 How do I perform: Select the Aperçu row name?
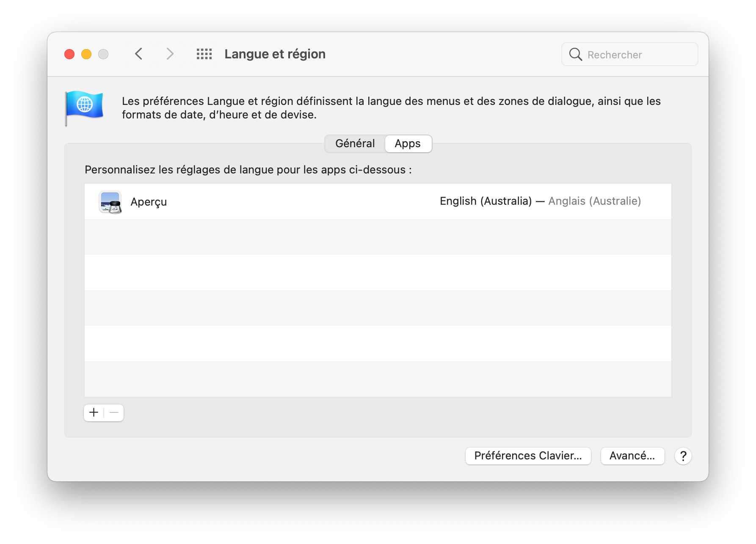pos(149,202)
